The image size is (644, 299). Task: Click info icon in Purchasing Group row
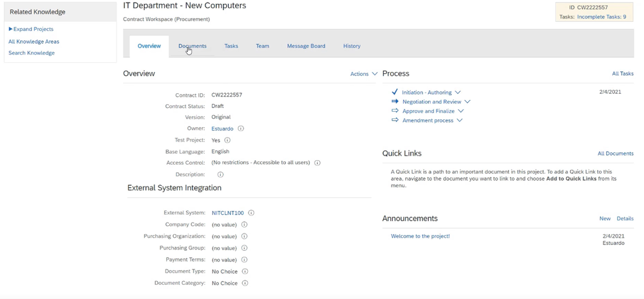pyautogui.click(x=244, y=248)
